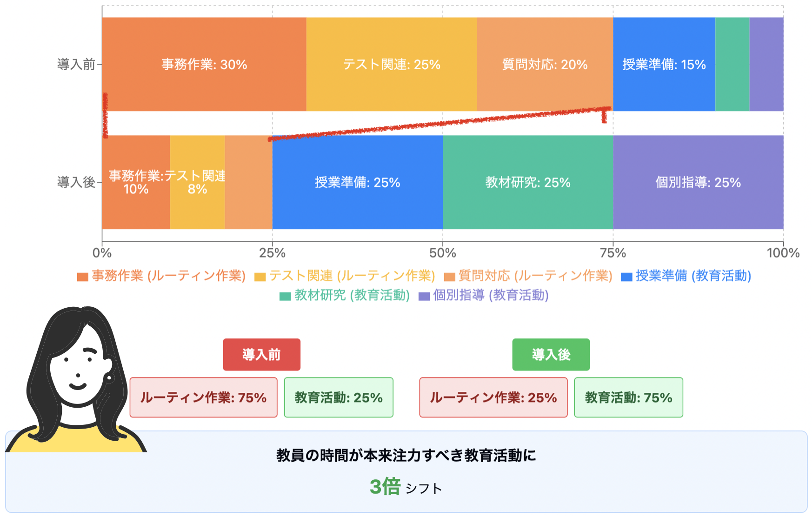This screenshot has width=812, height=516.
Task: Click the woman teacher illustration
Action: tap(77, 379)
